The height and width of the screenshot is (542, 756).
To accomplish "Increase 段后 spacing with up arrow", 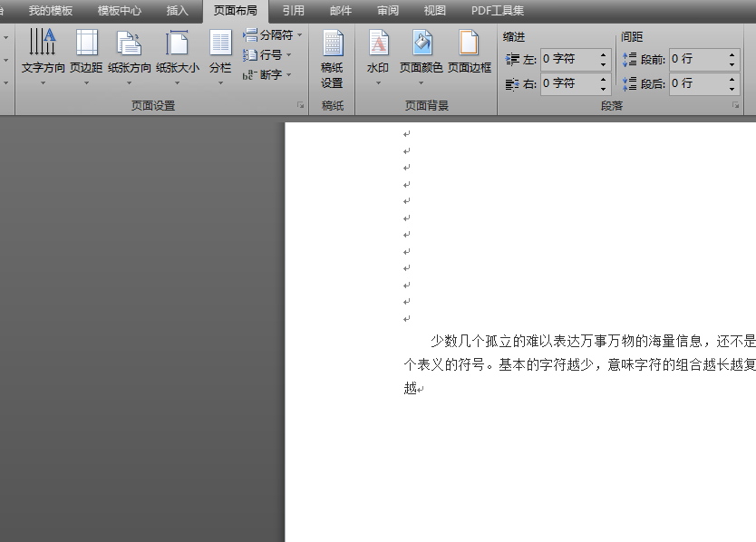I will click(732, 79).
